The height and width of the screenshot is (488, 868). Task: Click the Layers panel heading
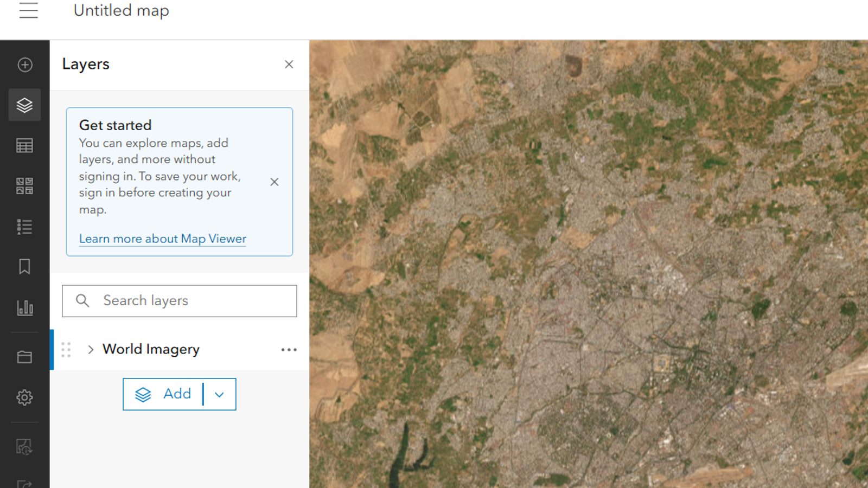tap(86, 64)
